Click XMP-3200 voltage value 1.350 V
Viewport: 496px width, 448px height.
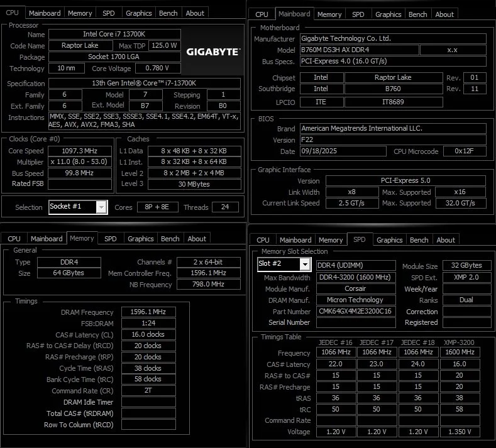460,432
